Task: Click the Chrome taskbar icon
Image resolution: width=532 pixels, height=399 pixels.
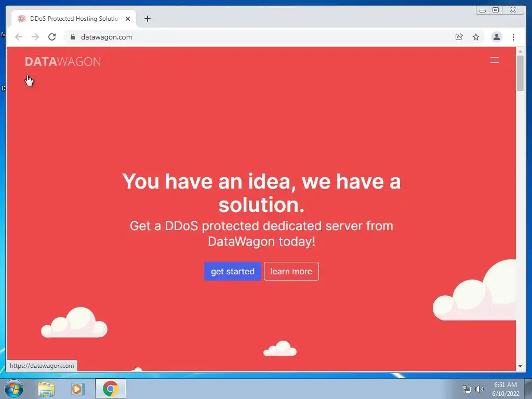Action: 111,389
